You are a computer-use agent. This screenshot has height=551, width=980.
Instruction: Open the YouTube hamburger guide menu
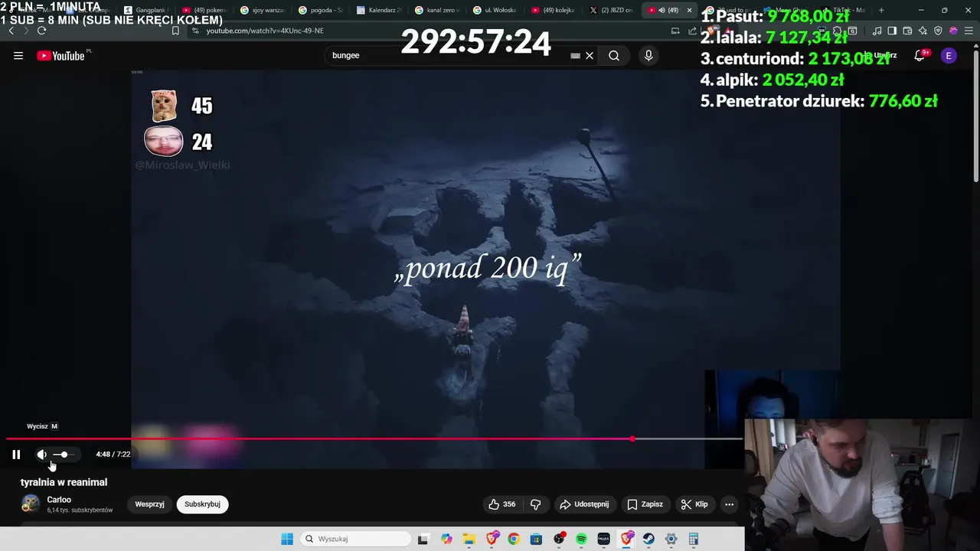pyautogui.click(x=18, y=56)
